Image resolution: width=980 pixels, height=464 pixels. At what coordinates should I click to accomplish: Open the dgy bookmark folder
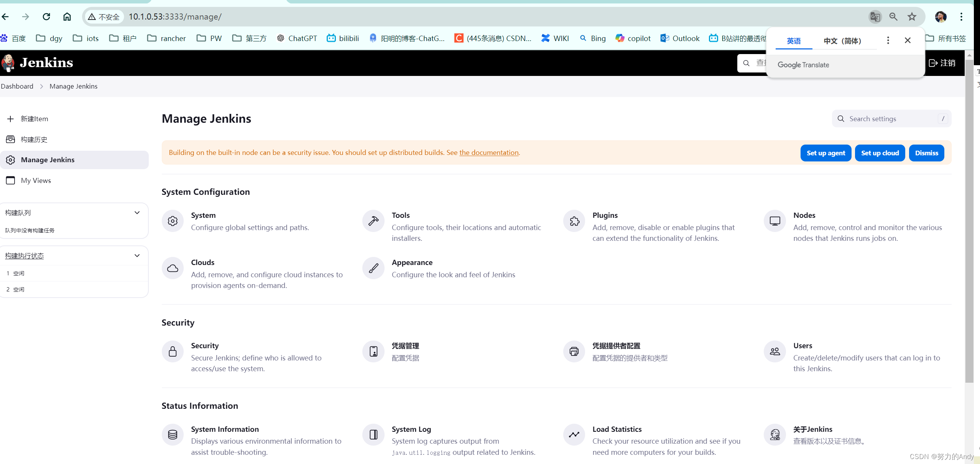pyautogui.click(x=49, y=38)
